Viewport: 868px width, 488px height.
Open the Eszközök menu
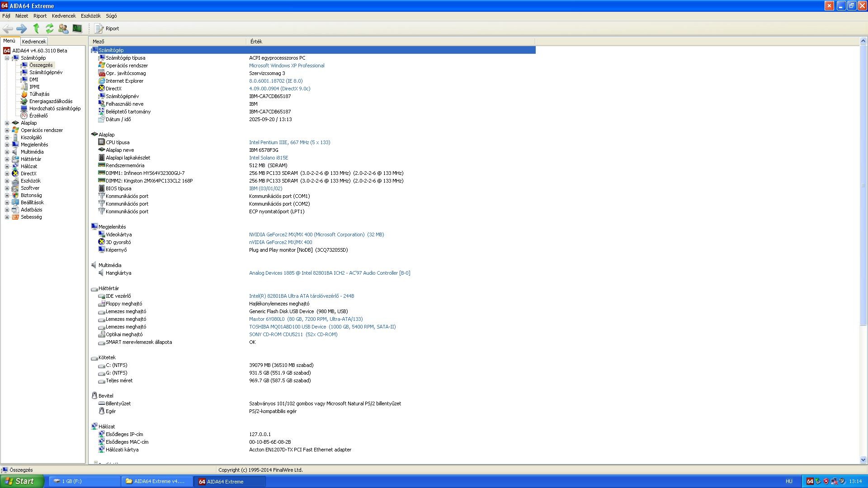click(x=90, y=16)
